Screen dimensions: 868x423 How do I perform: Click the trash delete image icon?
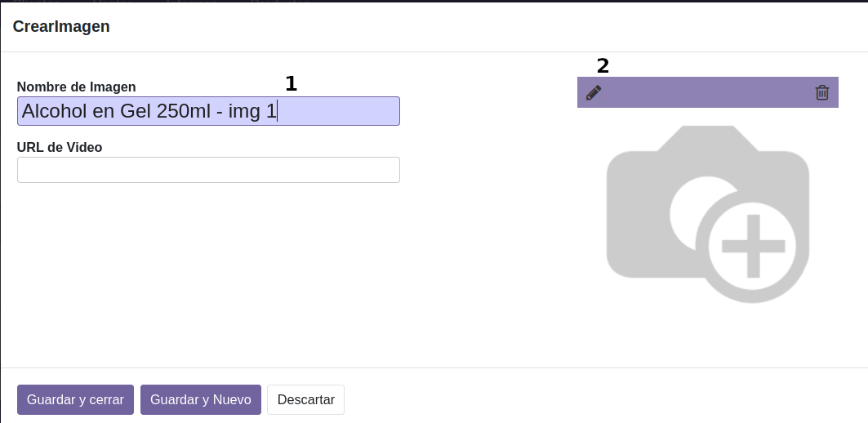tap(822, 93)
